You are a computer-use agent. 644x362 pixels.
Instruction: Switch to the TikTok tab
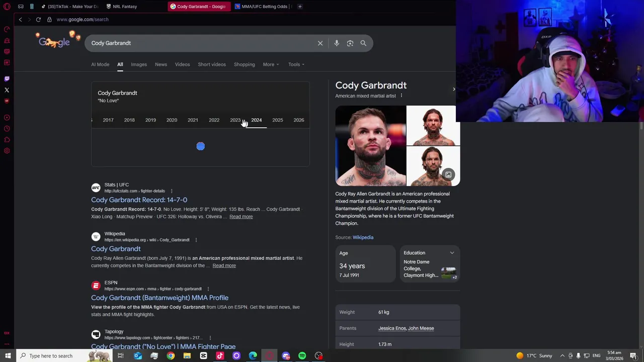[69, 7]
